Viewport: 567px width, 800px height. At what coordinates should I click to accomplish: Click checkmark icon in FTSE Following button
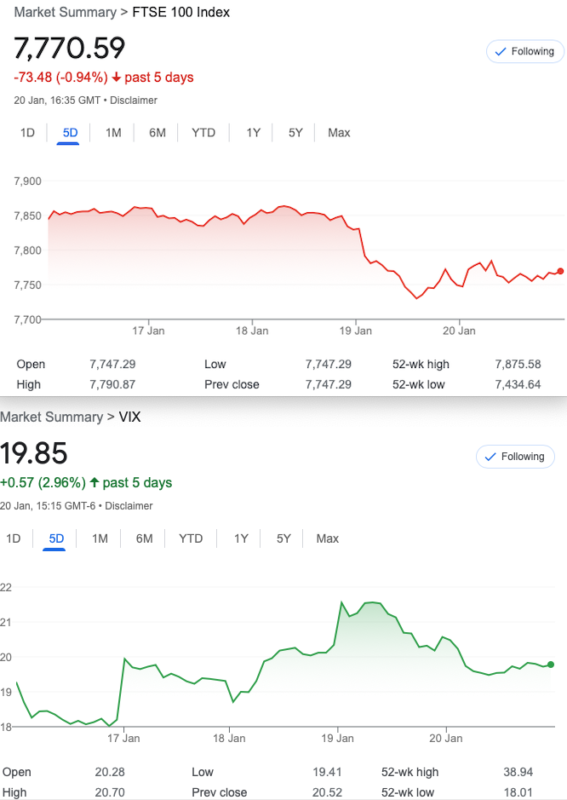[x=501, y=52]
